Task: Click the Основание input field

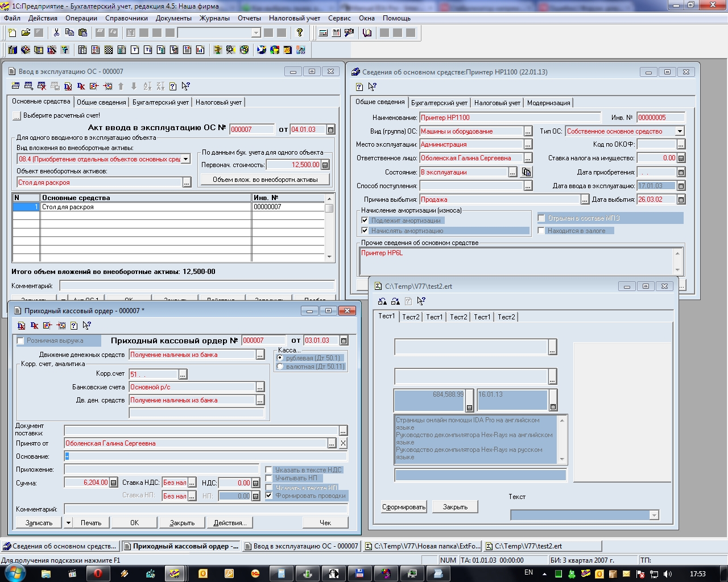Action: click(205, 456)
